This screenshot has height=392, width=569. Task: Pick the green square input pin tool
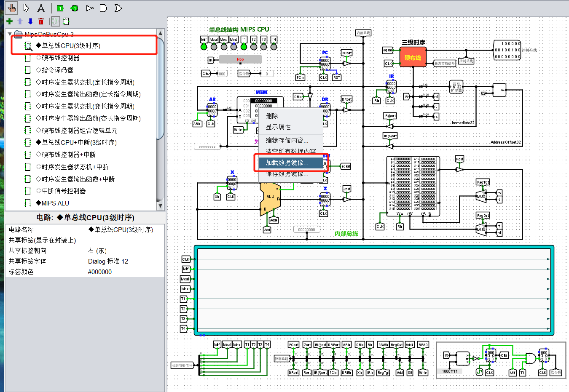click(x=60, y=8)
